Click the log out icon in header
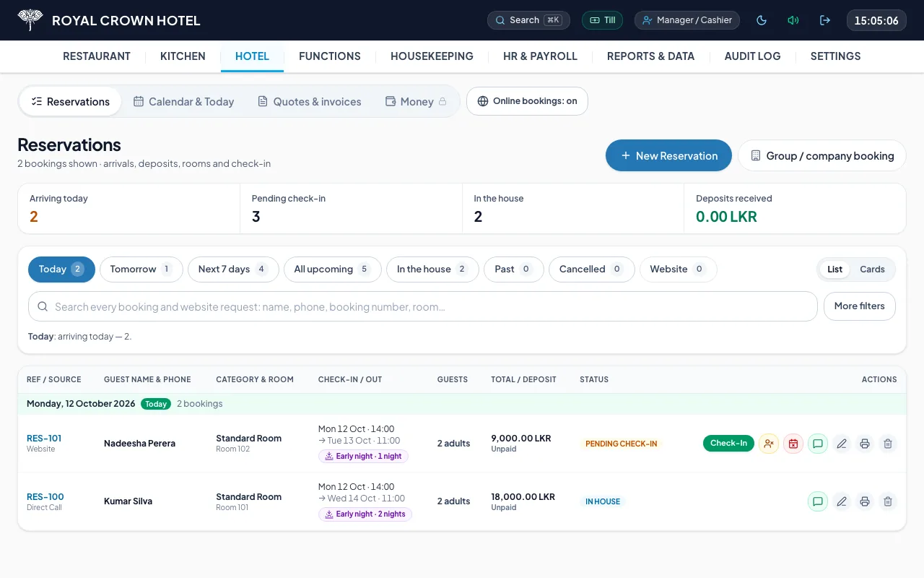 [825, 20]
